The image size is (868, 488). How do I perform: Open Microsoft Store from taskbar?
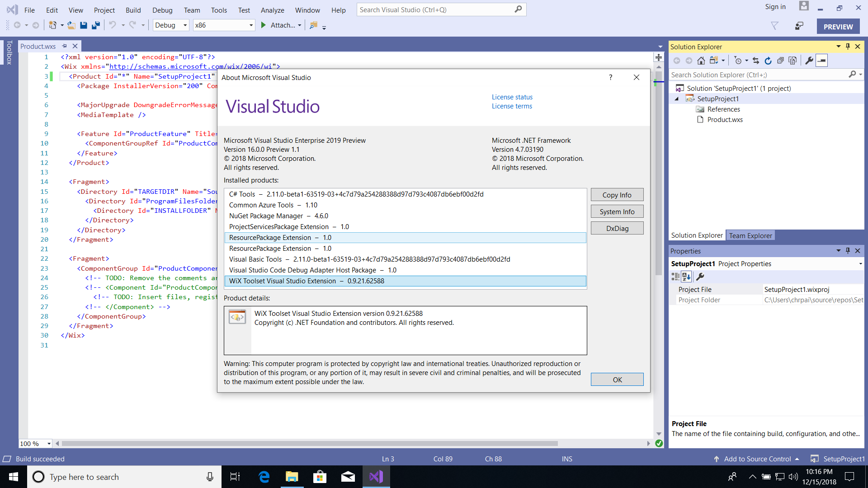pyautogui.click(x=320, y=477)
